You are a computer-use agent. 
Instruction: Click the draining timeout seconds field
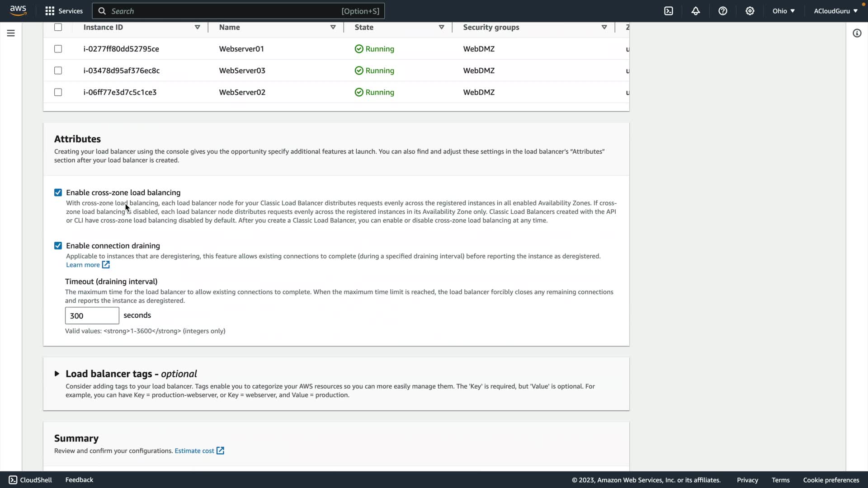[92, 316]
